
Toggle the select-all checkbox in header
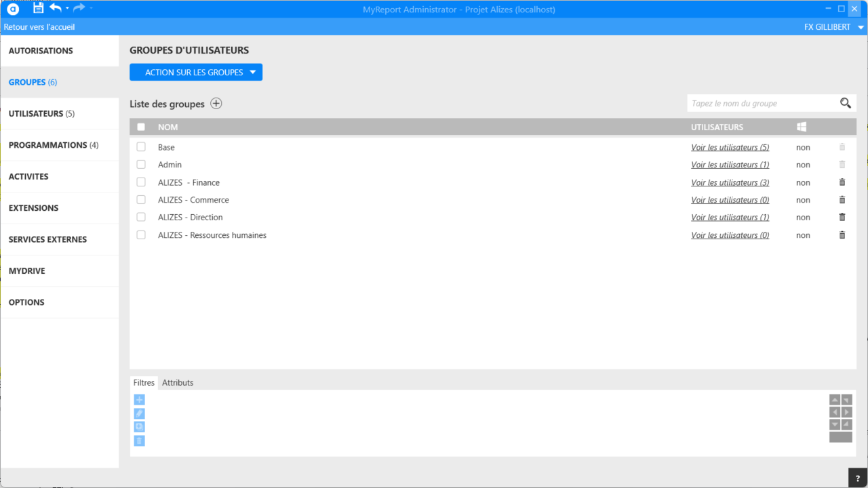pos(141,127)
